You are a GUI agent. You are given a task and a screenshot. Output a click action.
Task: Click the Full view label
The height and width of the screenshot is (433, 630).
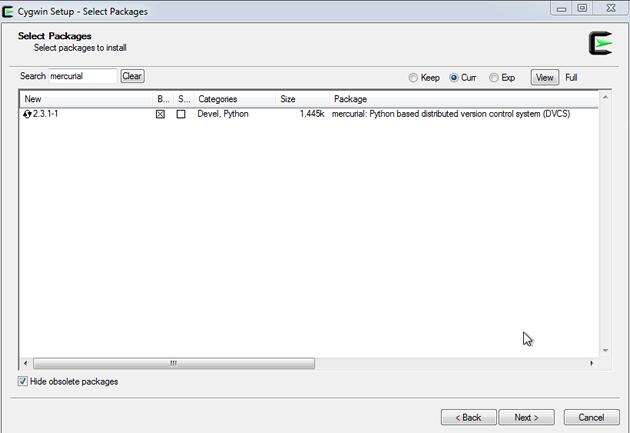(571, 78)
